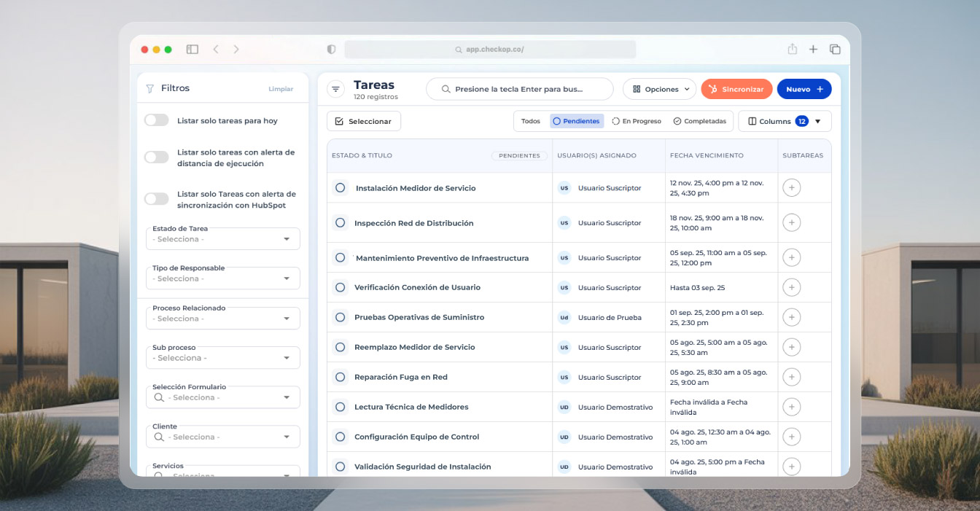Screen dimensions: 980x511
Task: Click the browser sidebar toggle icon
Action: pos(192,50)
